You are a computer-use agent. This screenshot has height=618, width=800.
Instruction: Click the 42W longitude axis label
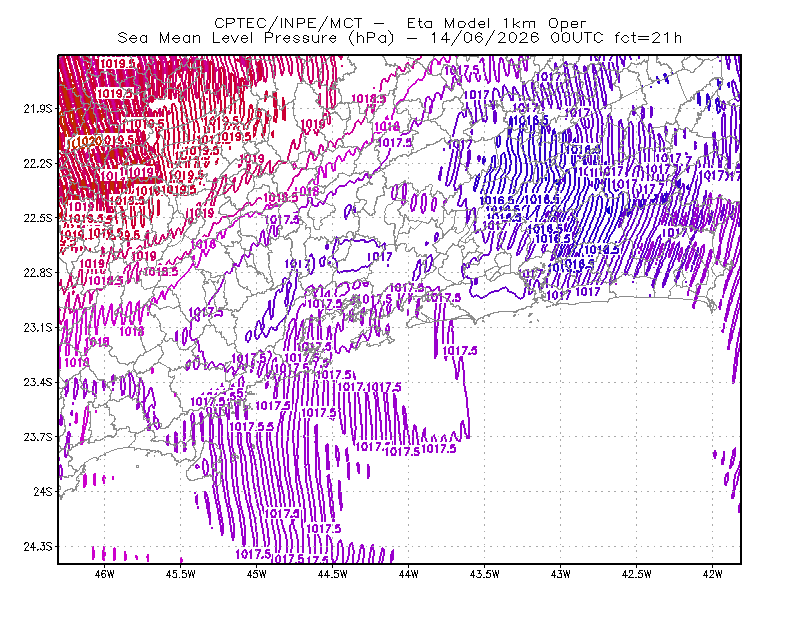point(712,574)
